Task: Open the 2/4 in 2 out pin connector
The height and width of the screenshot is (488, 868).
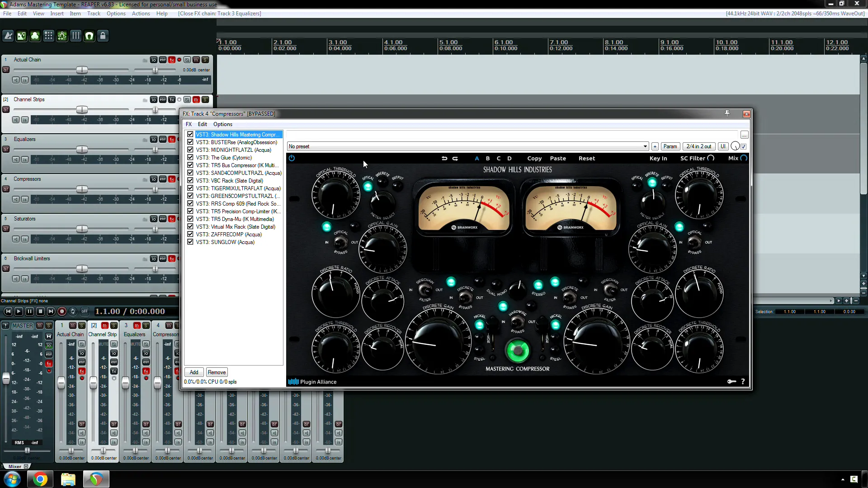Action: click(x=698, y=146)
